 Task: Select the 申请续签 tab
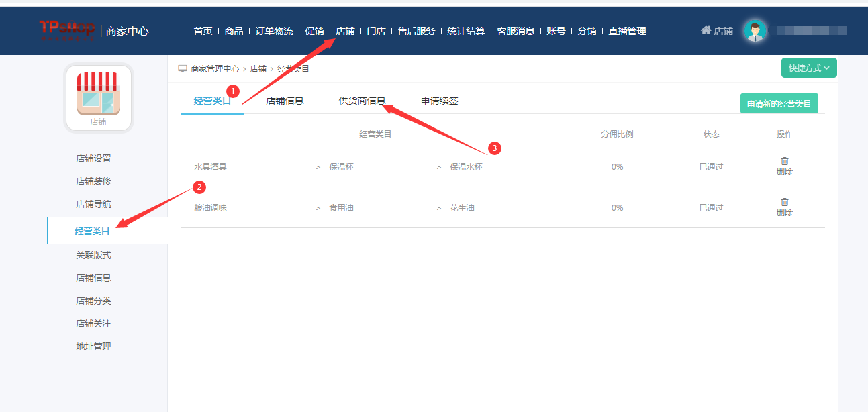tap(439, 101)
